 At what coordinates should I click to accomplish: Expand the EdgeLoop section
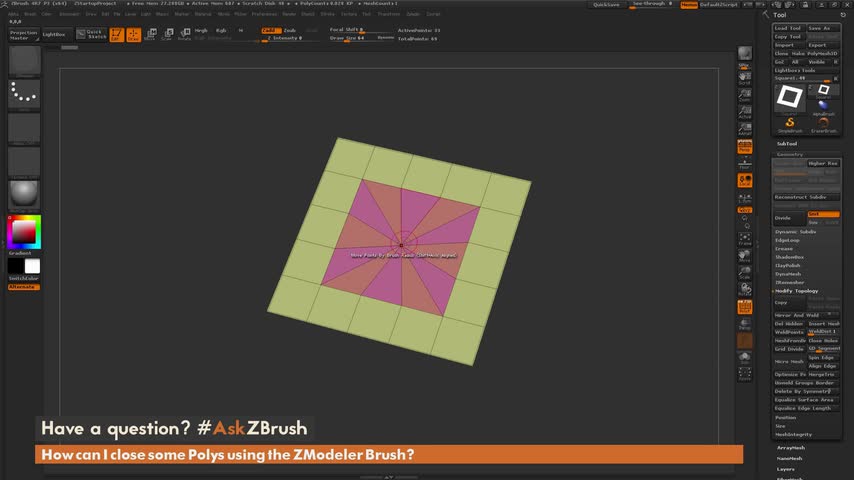[x=788, y=240]
